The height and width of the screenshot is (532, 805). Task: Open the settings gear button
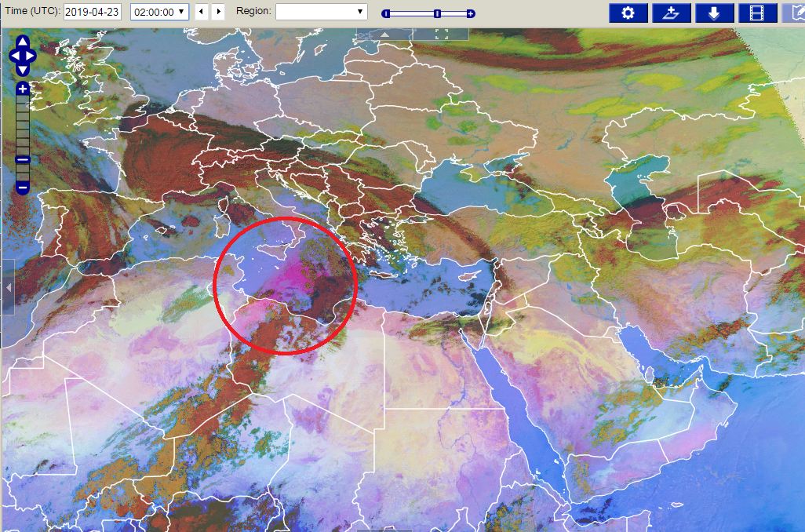tap(628, 13)
